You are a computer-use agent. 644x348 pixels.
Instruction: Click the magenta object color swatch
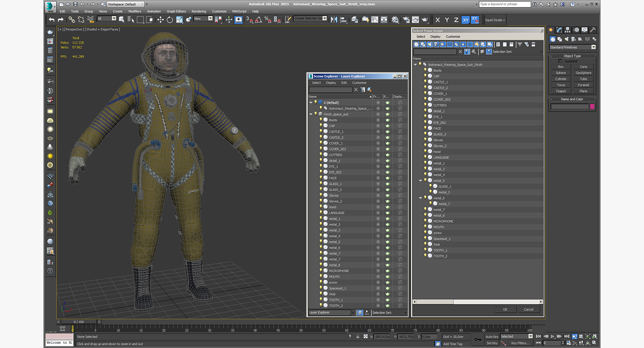(x=592, y=107)
